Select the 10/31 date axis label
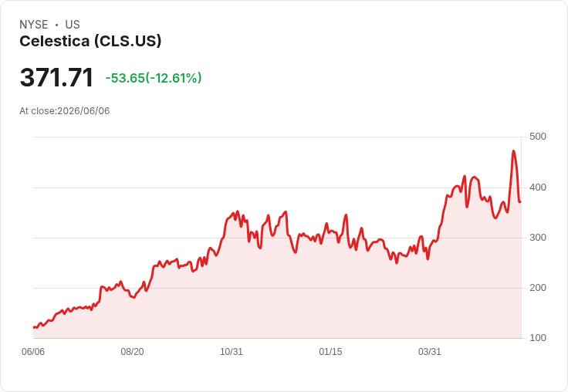 point(232,352)
